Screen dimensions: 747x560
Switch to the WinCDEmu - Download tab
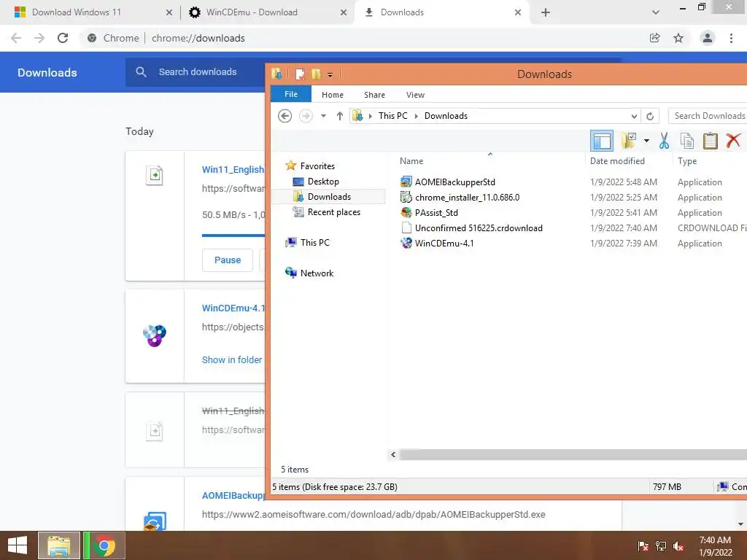point(252,12)
